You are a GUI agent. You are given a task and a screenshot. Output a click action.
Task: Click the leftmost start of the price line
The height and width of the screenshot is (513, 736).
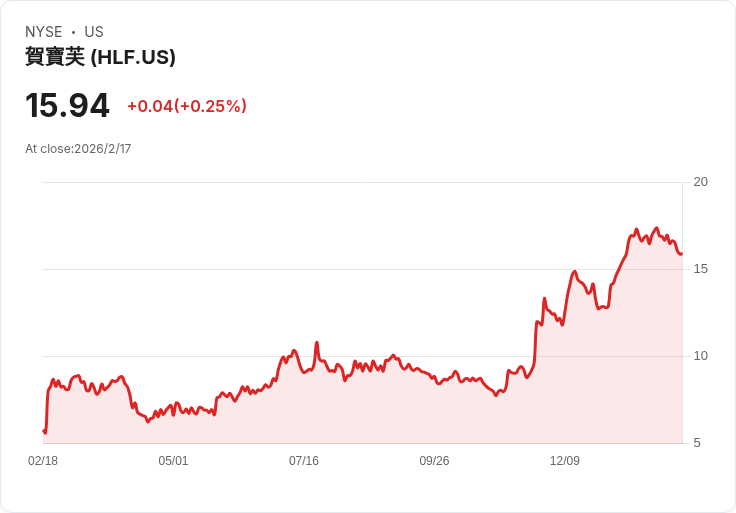pos(44,431)
